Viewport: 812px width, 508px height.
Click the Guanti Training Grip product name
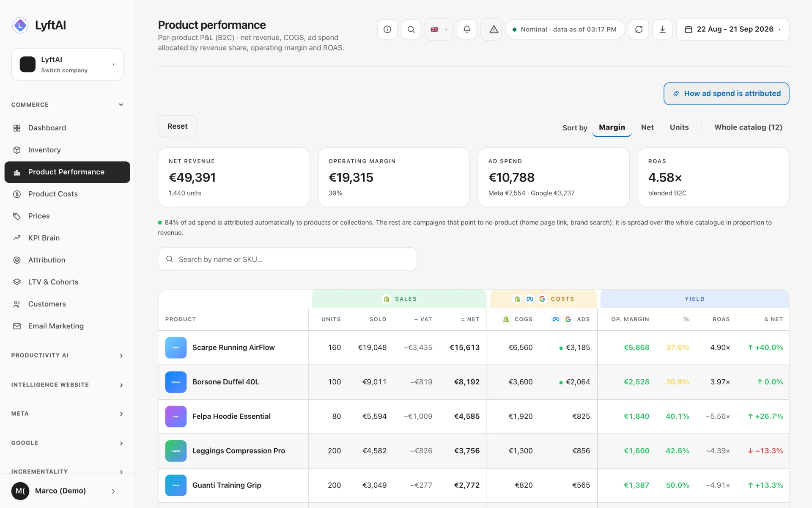click(x=227, y=485)
